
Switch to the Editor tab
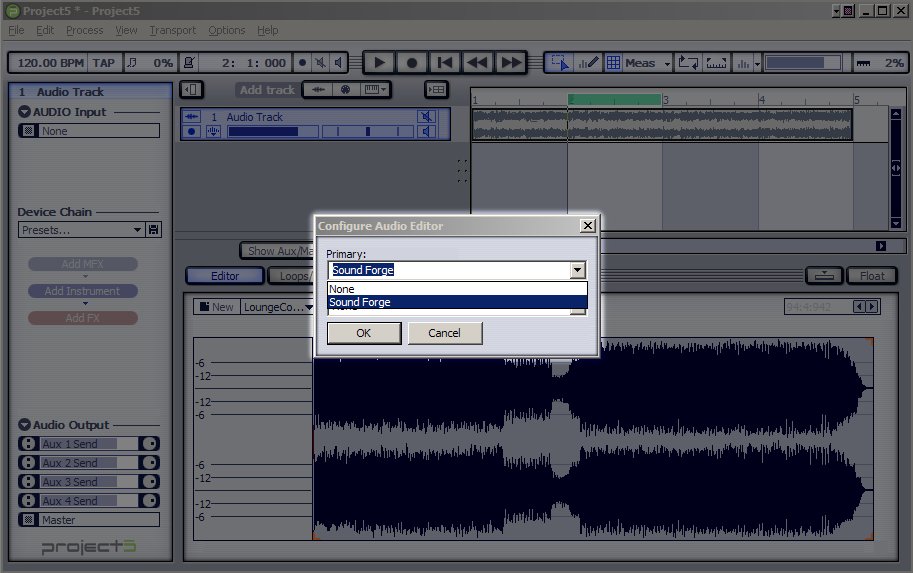pyautogui.click(x=225, y=276)
